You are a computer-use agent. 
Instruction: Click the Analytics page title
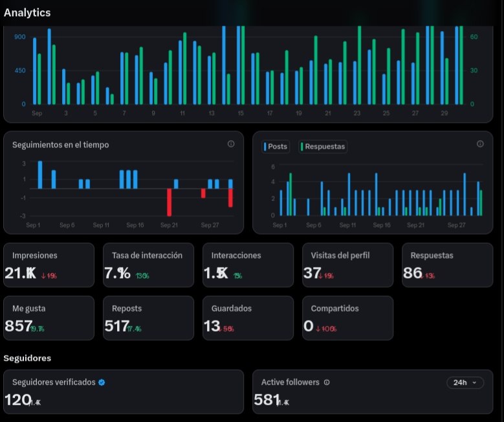(27, 12)
